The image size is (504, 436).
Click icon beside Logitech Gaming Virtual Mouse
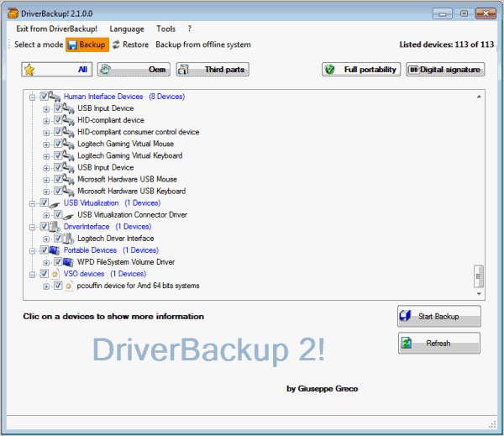pyautogui.click(x=69, y=144)
